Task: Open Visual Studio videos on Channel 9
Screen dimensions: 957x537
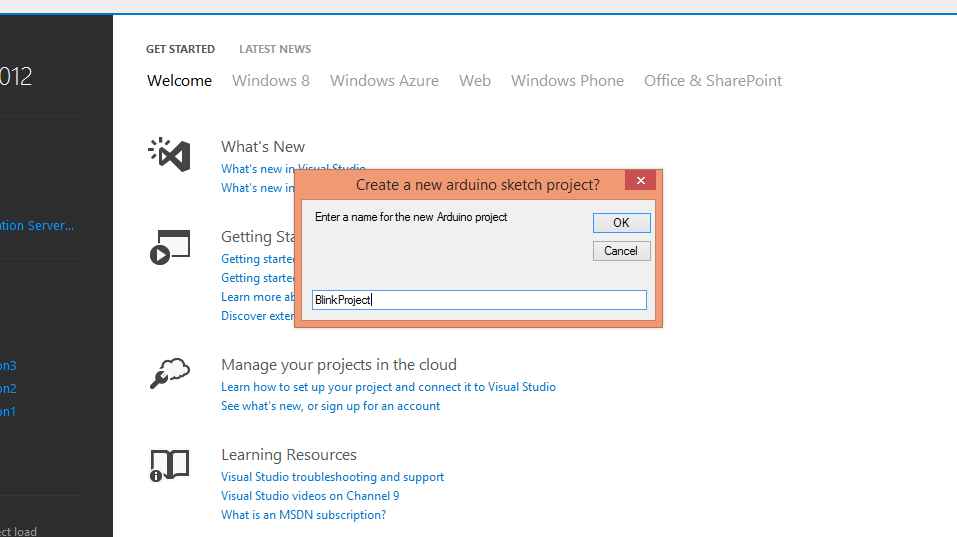Action: (309, 496)
